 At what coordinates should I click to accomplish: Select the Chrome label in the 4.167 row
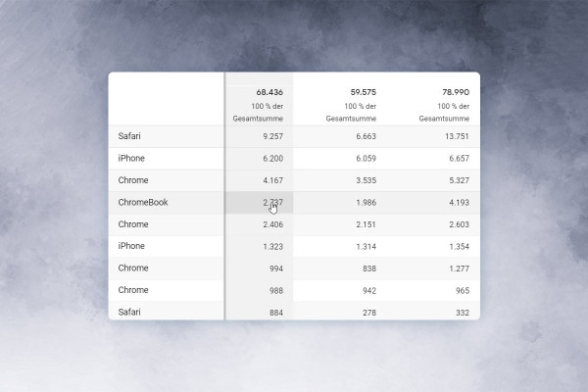click(x=133, y=180)
